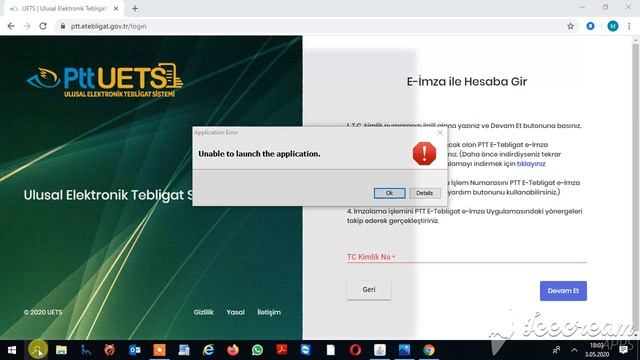Open a new browser tab
Screen dimensions: 640x360
[135, 8]
